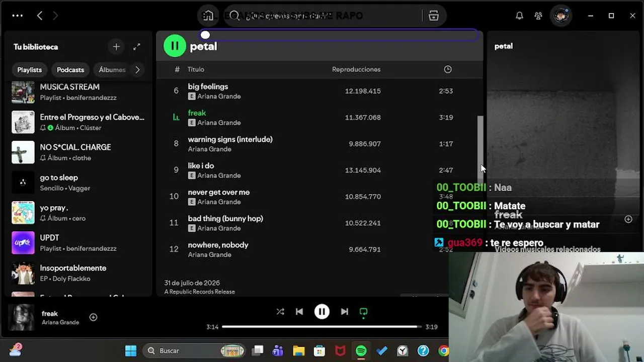This screenshot has width=644, height=362.
Task: Open McAfee from taskbar
Action: click(341, 351)
